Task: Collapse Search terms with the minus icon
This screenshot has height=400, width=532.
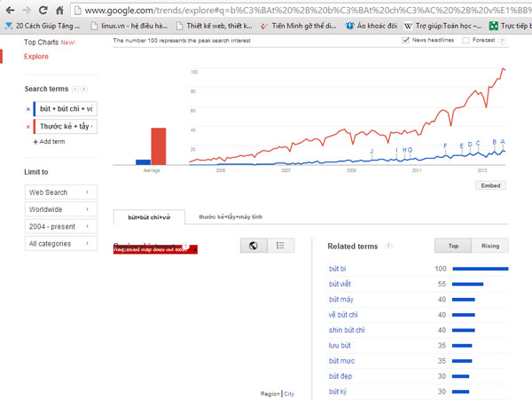Action: 75,90
